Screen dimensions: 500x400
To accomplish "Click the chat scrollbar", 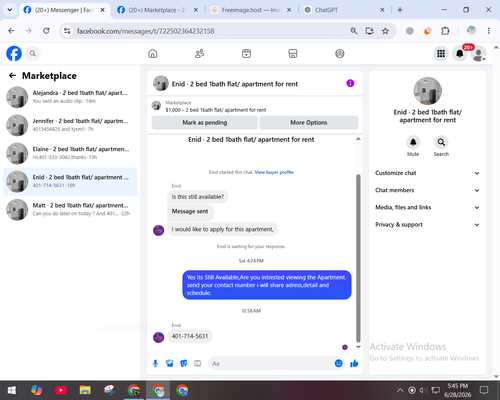I will pos(358,258).
